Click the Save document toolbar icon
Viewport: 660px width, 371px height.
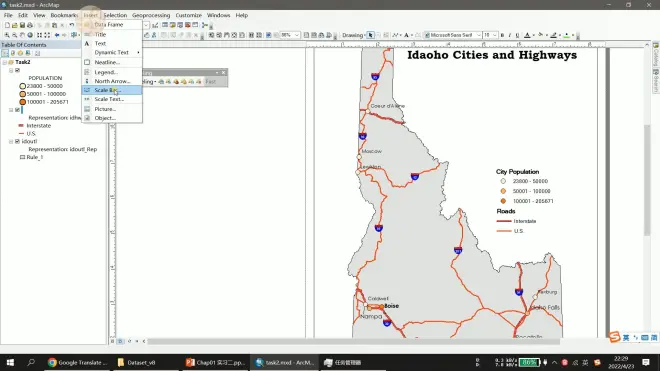click(22, 25)
